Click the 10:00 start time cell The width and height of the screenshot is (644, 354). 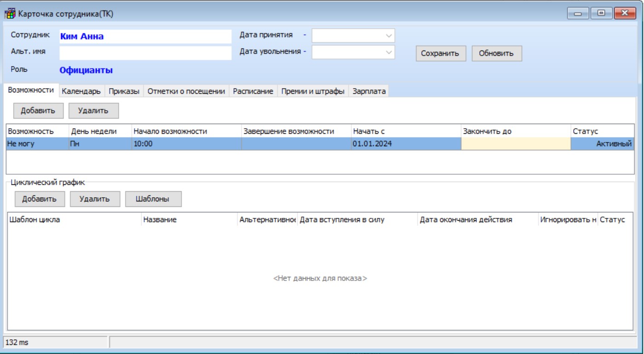coord(186,144)
